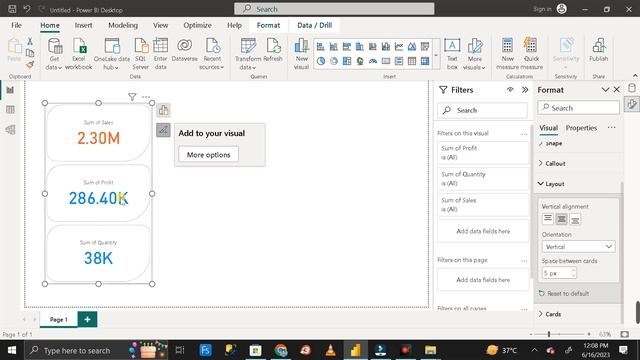Image resolution: width=640 pixels, height=360 pixels.
Task: Switch to Model view in sidebar
Action: (x=10, y=130)
